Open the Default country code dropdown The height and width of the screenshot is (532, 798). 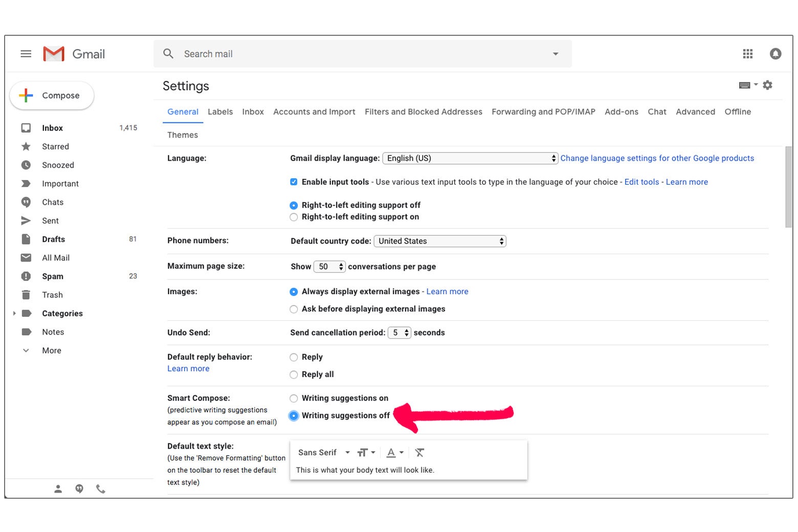[x=439, y=241]
